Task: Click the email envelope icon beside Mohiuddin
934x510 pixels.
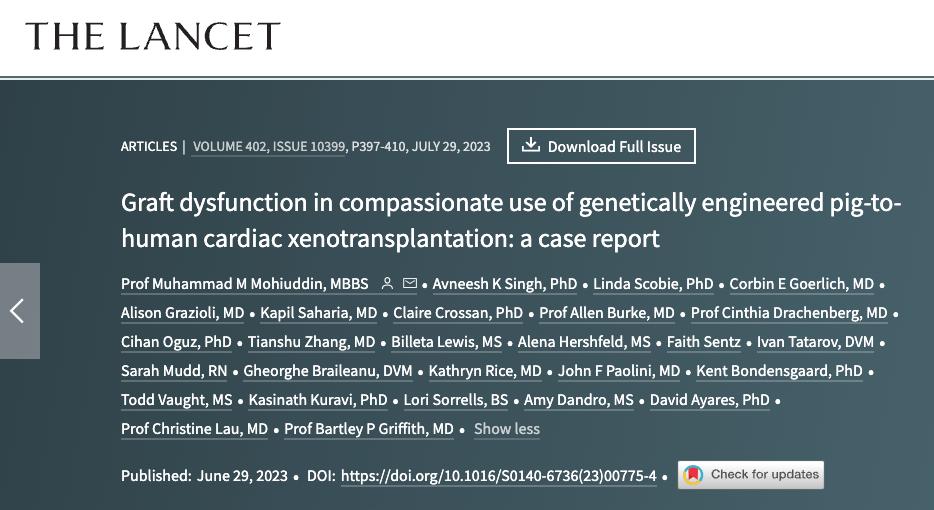Action: (409, 284)
